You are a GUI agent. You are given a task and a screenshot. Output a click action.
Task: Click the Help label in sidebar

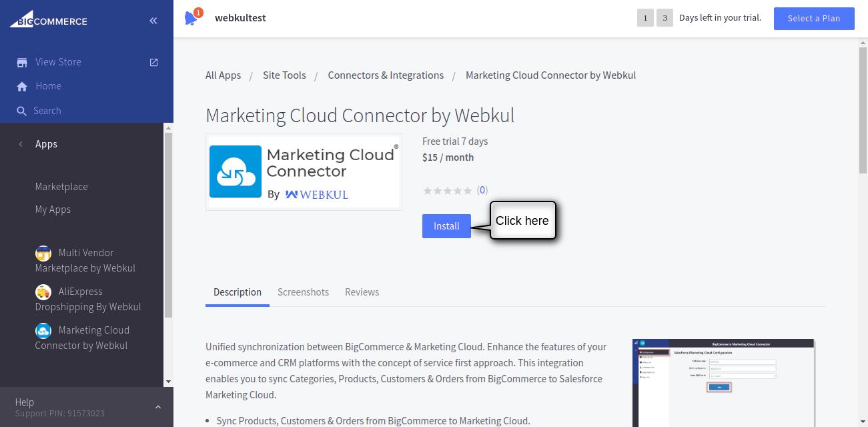(x=25, y=402)
